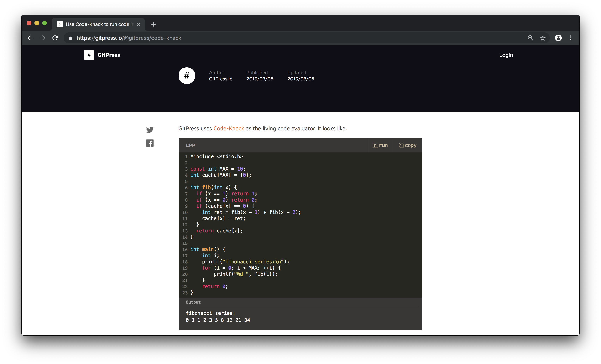Screen dimensions: 601x364
Task: Share the article via Facebook icon
Action: coord(149,143)
